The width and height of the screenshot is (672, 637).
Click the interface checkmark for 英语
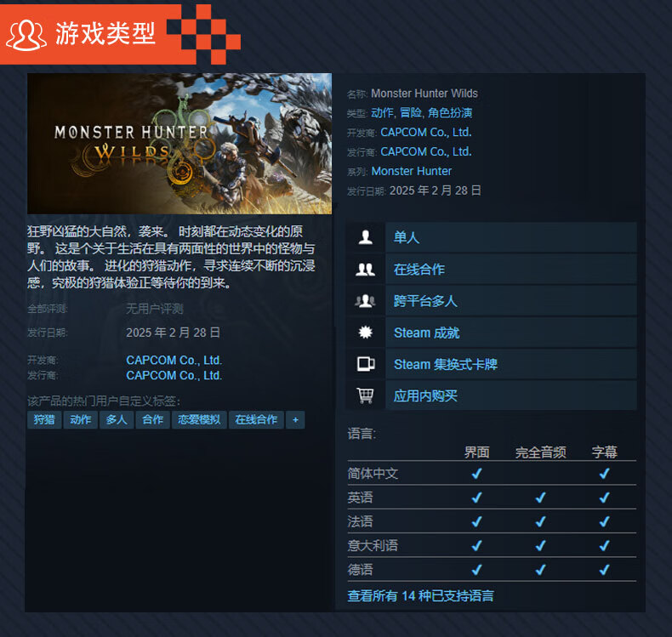coord(476,498)
